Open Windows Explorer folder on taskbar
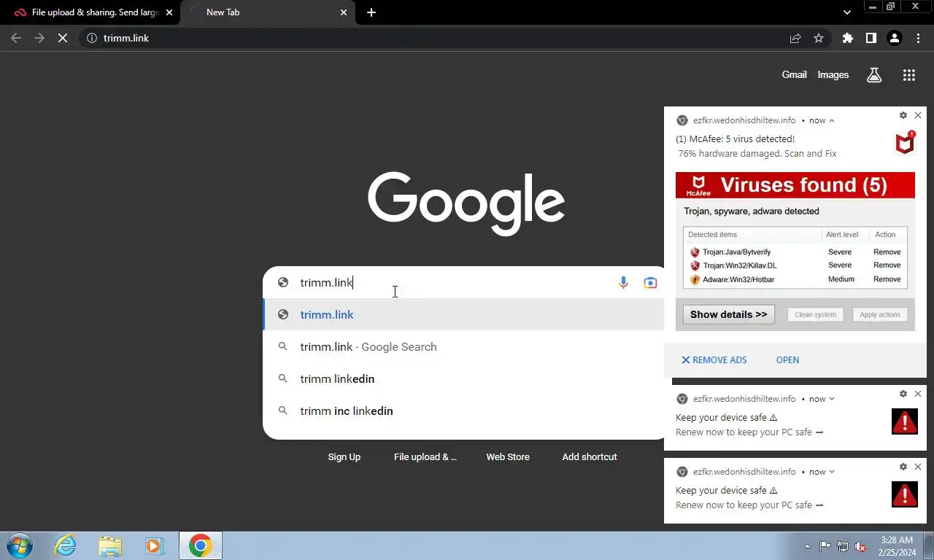This screenshot has height=560, width=934. pyautogui.click(x=110, y=545)
